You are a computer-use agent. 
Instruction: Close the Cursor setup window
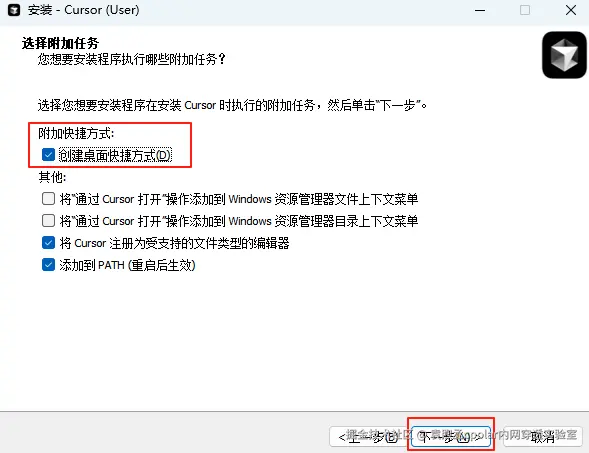click(571, 10)
